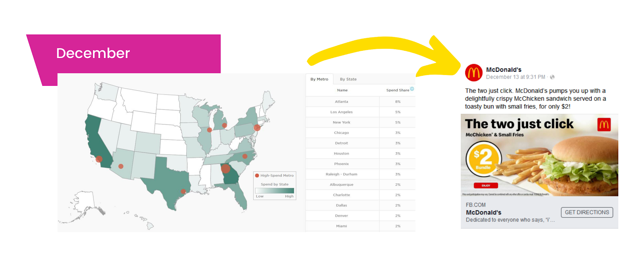This screenshot has height=258, width=644.
Task: Select the Houston metro row
Action: pyautogui.click(x=360, y=154)
